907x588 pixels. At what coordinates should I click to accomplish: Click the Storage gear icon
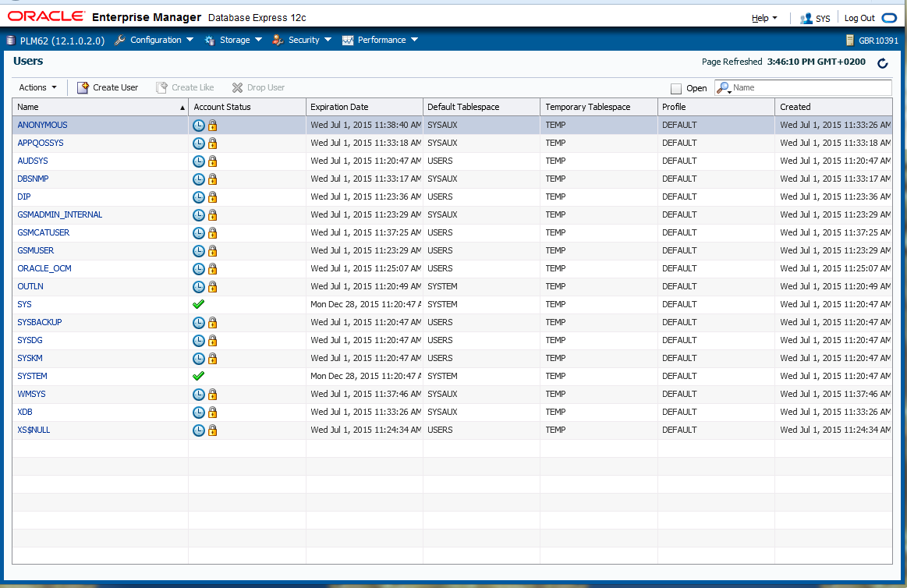coord(209,41)
